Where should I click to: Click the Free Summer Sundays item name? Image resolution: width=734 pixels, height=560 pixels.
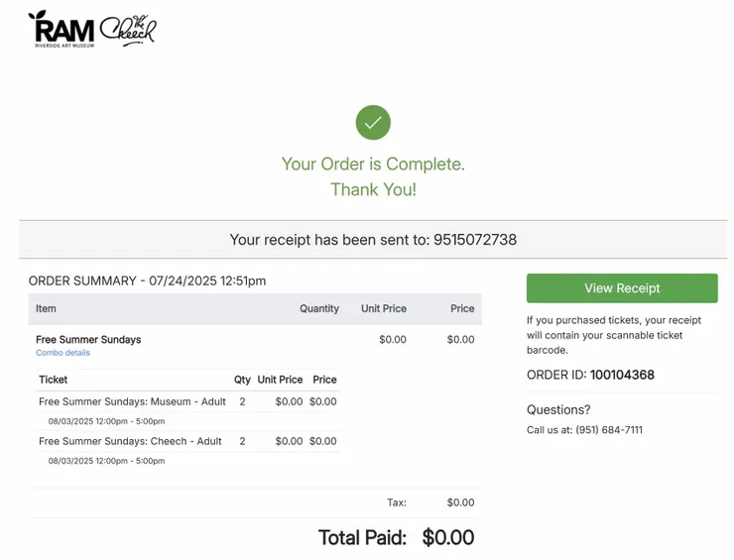[x=88, y=339]
